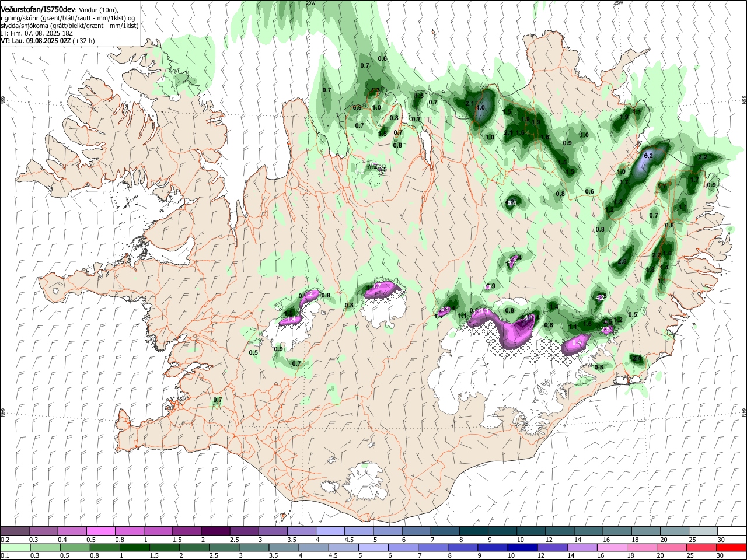Click the deep blue 10 swatch, lower legend row
Viewport: 747px width, 560px height.
pos(522,548)
